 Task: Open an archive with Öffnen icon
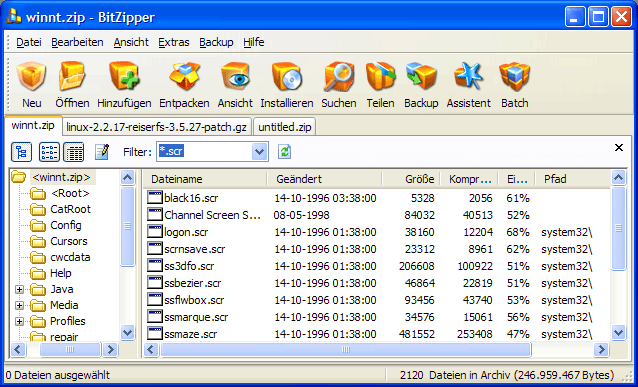72,77
